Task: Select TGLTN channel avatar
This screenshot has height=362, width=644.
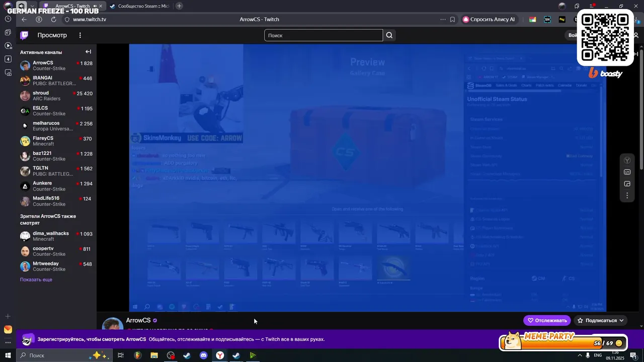Action: click(x=25, y=171)
